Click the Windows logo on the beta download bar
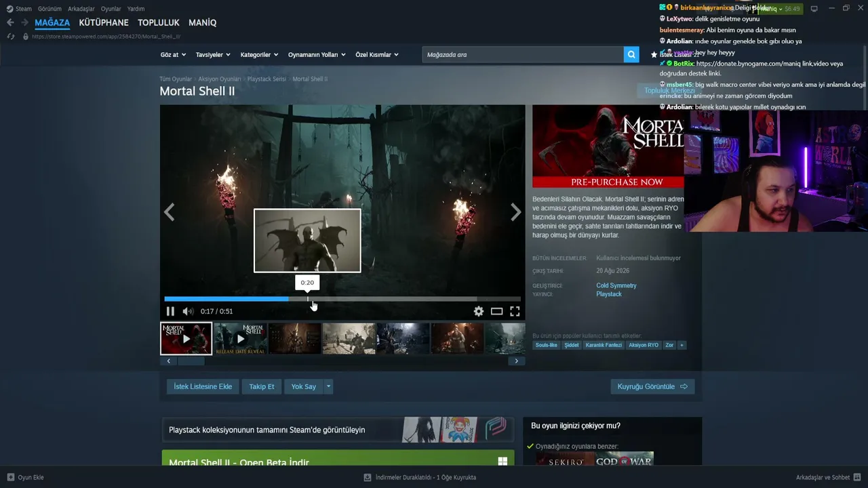 click(502, 462)
